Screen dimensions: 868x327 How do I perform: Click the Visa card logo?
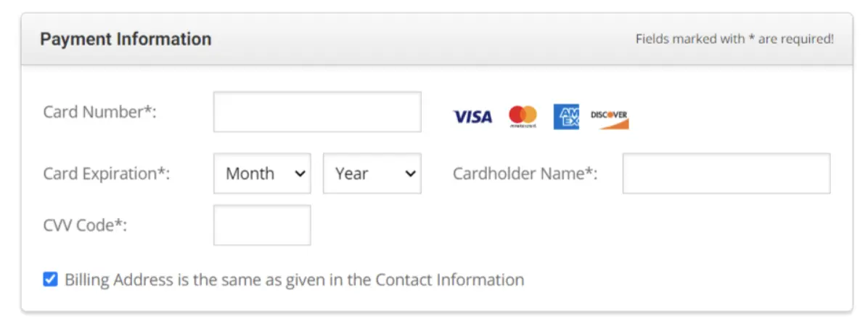point(472,116)
